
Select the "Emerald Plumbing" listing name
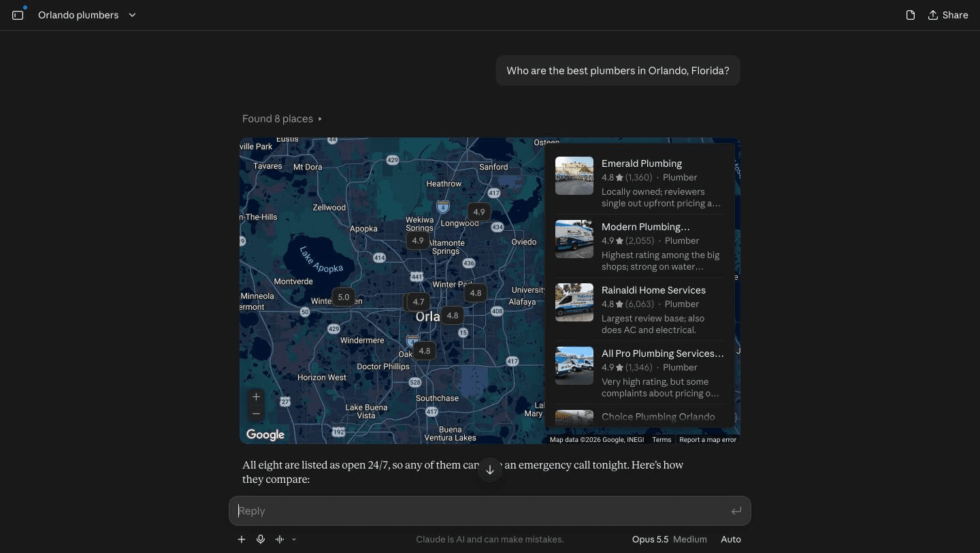pos(642,163)
